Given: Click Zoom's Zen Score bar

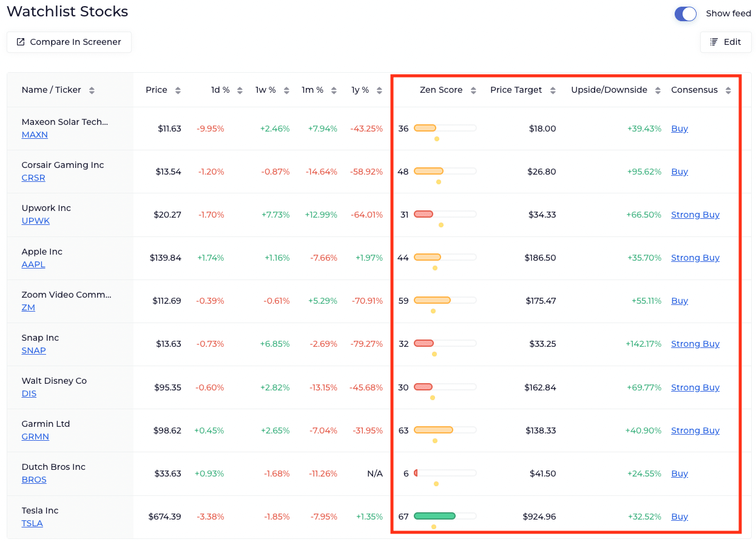Looking at the screenshot, I should pos(432,301).
